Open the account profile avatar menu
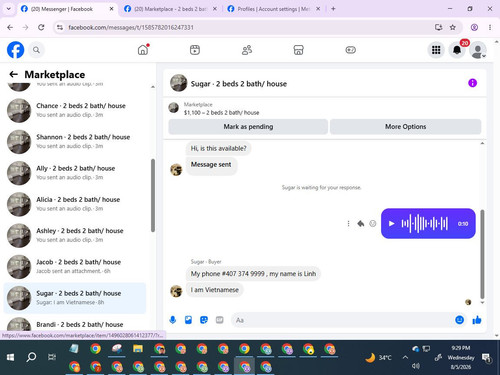 [x=478, y=50]
